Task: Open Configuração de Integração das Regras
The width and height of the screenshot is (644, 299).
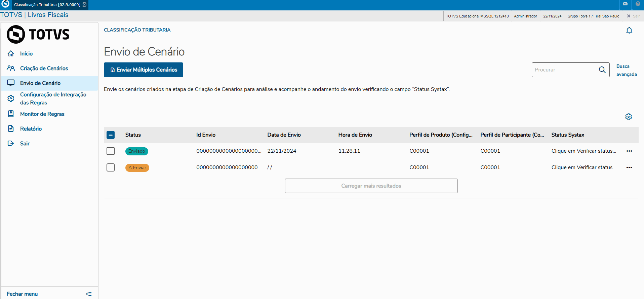Action: click(53, 99)
